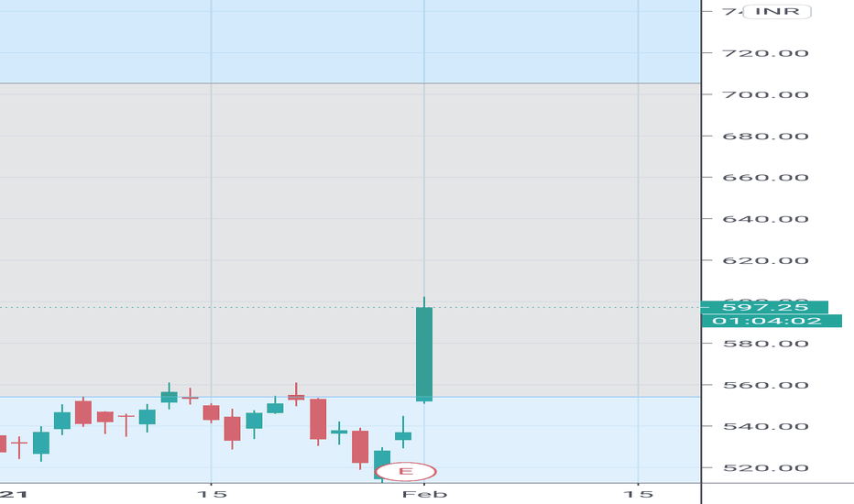
Task: Click the 620.00 price axis label
Action: [765, 260]
